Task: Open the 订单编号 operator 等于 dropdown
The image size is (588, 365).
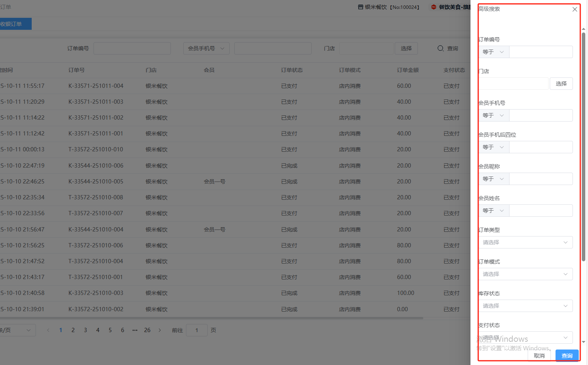Action: pos(494,52)
